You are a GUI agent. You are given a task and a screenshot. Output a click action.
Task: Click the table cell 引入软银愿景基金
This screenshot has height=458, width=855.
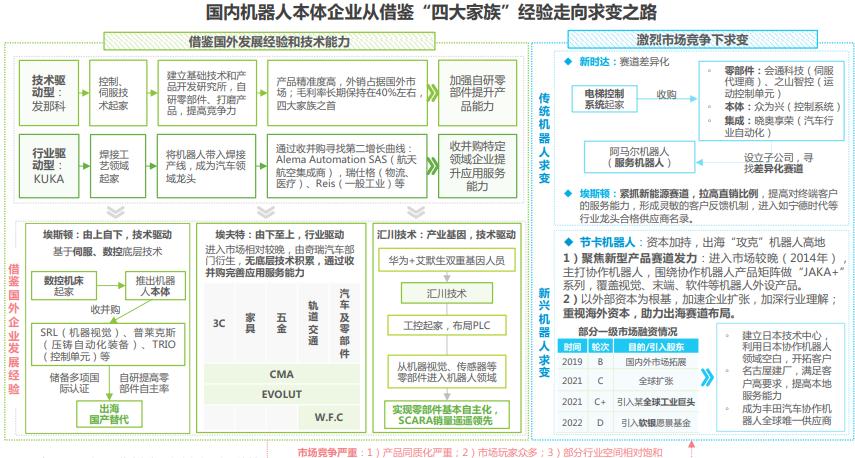tap(656, 423)
